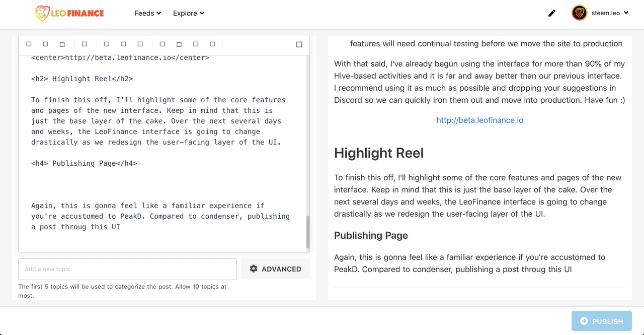Expand the Explore dropdown menu

coord(189,13)
